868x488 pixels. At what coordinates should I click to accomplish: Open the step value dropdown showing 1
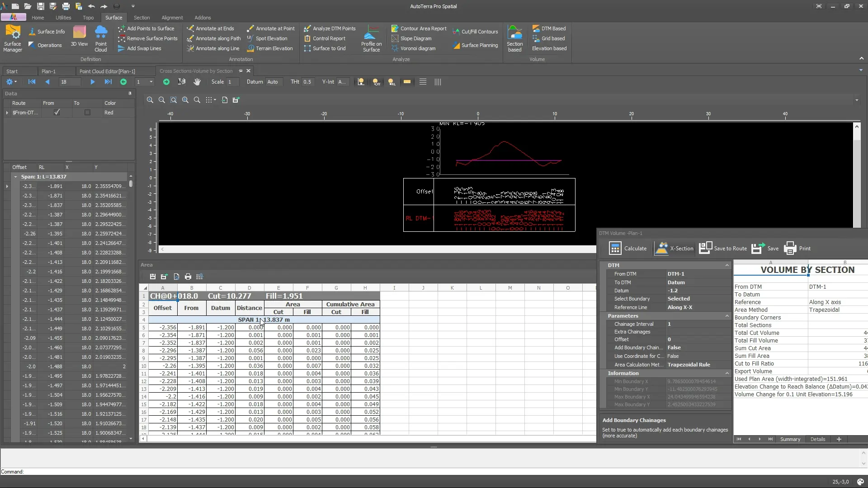(151, 82)
